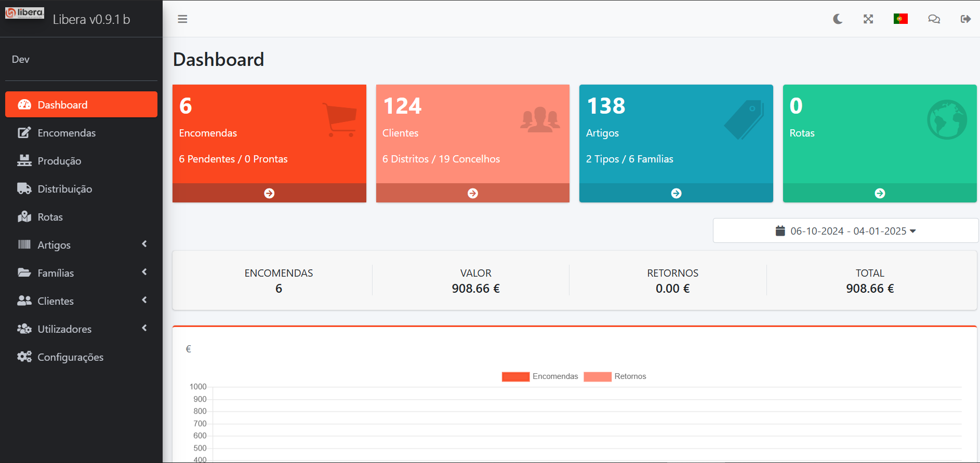The image size is (980, 463).
Task: Collapse the sidebar using the hamburger icon
Action: (182, 19)
